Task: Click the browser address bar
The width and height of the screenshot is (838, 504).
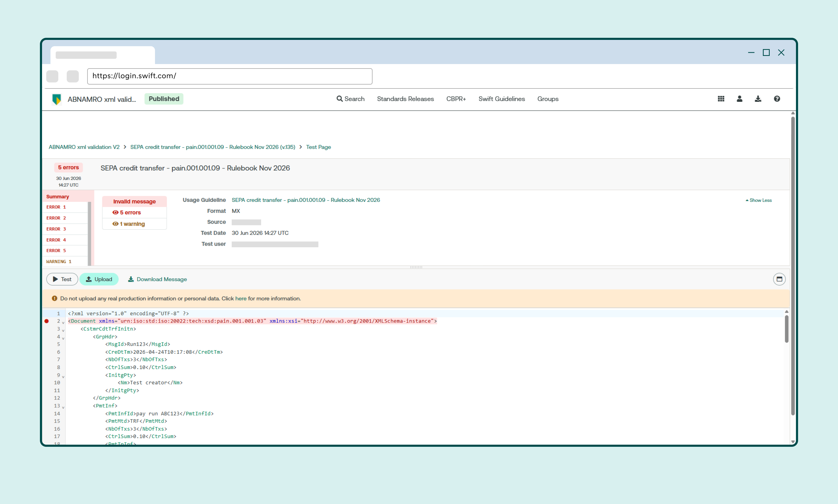Action: [x=230, y=76]
